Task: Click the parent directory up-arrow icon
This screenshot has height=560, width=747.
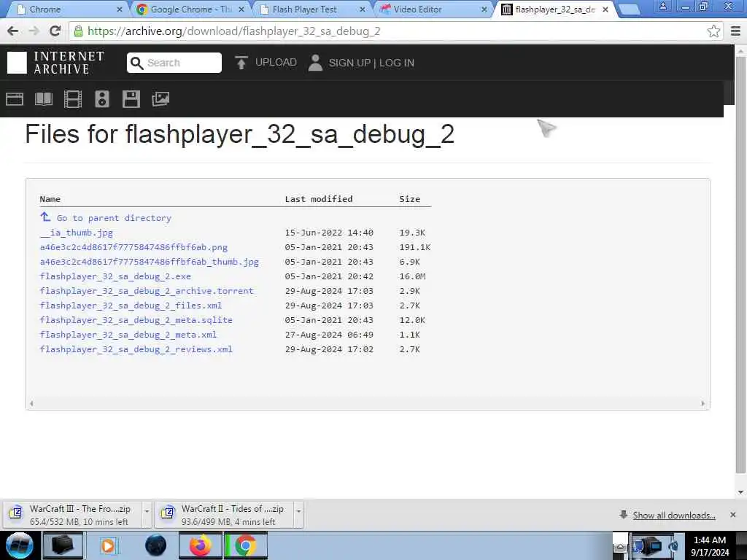Action: [x=45, y=217]
